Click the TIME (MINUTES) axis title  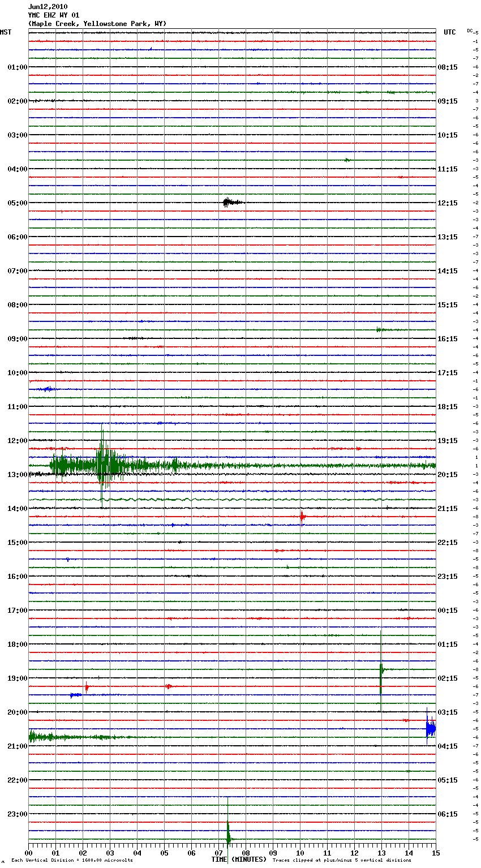pos(239,860)
